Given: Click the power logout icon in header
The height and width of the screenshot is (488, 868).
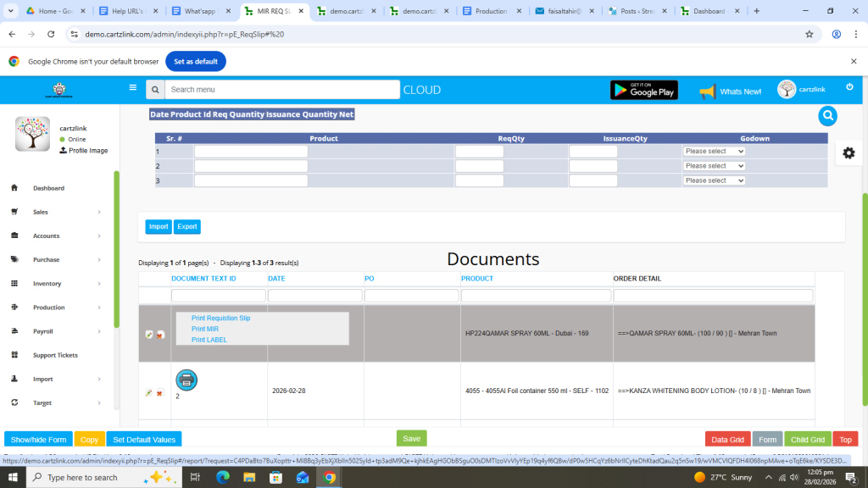Looking at the screenshot, I should click(849, 87).
